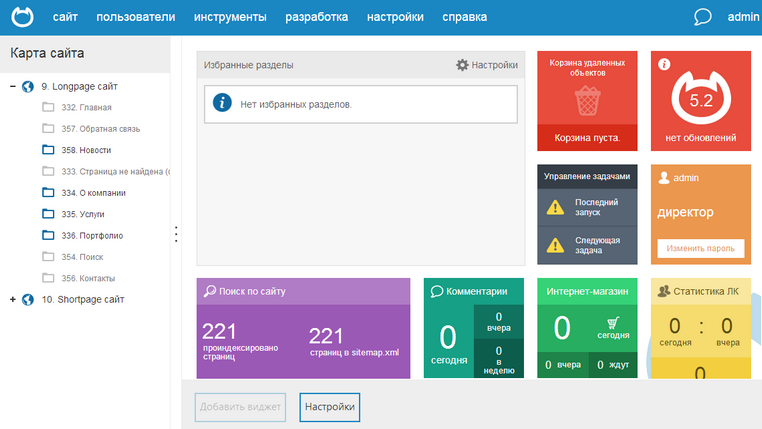Click gear icon in Избранные разделы header
Image resolution: width=762 pixels, height=429 pixels.
(462, 65)
